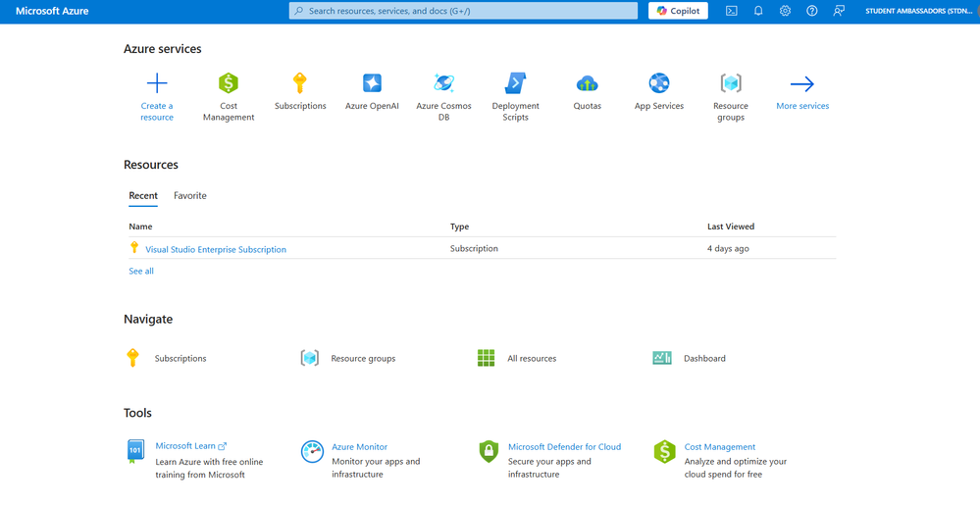Switch to the Favorite resources tab
The image size is (980, 506).
[190, 195]
